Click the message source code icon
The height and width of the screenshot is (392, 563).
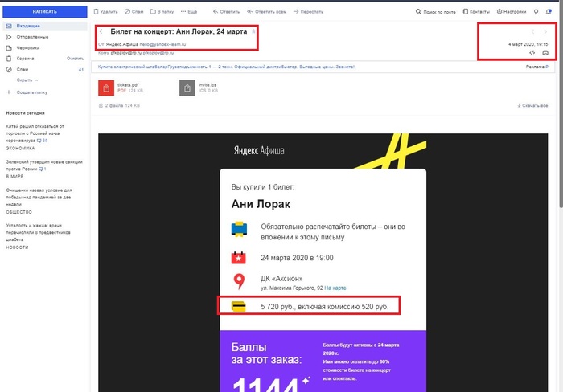pyautogui.click(x=532, y=53)
